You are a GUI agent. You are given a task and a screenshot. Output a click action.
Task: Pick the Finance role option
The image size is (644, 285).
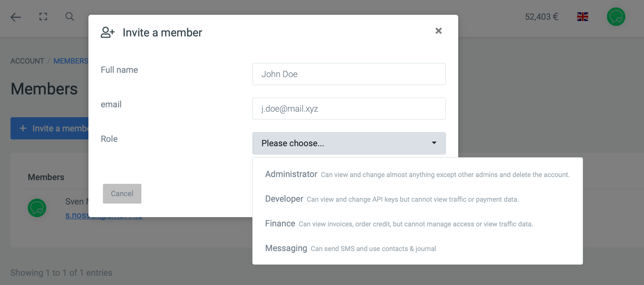[x=280, y=224]
